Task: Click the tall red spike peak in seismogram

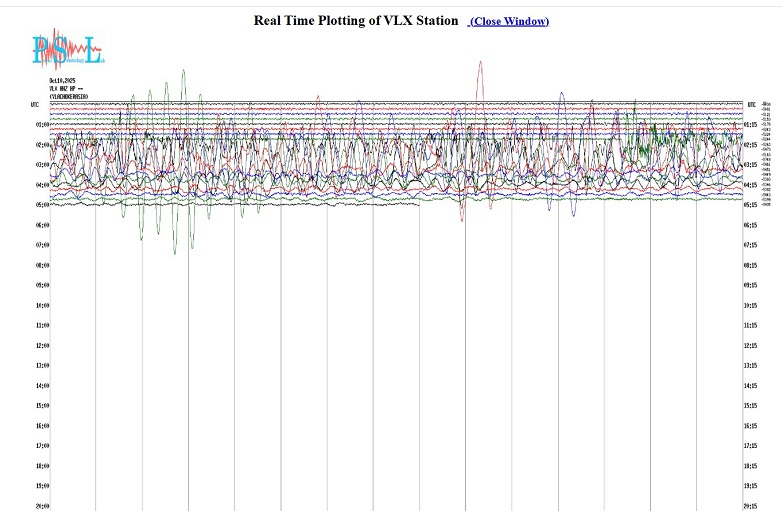Action: pyautogui.click(x=481, y=64)
